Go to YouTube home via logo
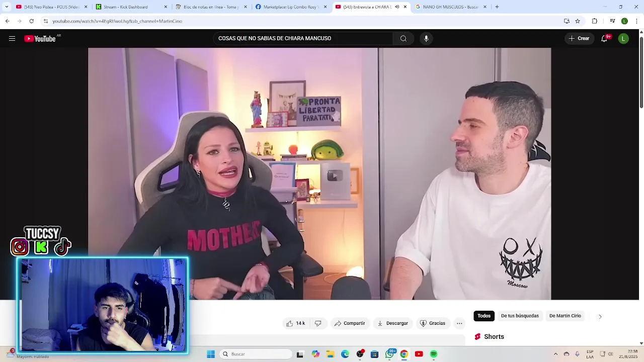 point(40,39)
